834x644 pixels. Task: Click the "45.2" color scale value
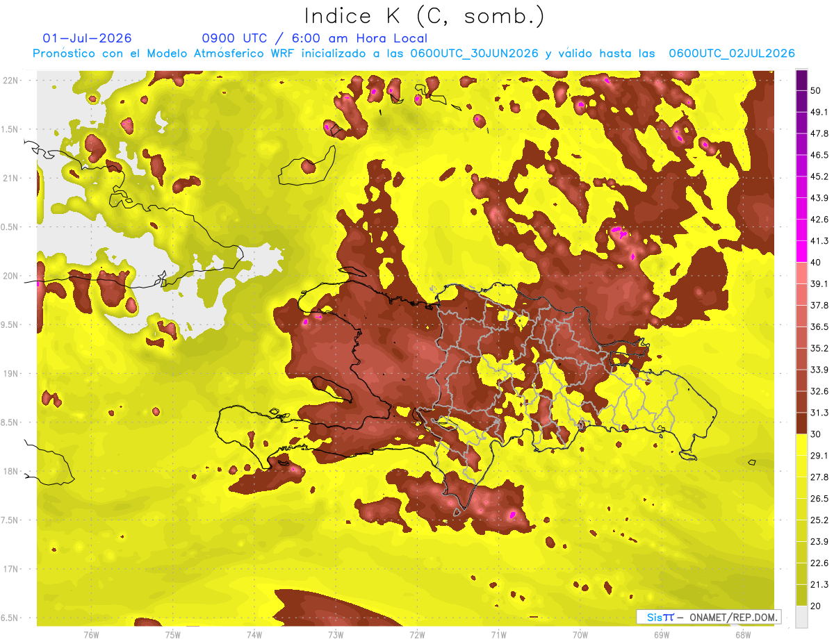tap(819, 176)
